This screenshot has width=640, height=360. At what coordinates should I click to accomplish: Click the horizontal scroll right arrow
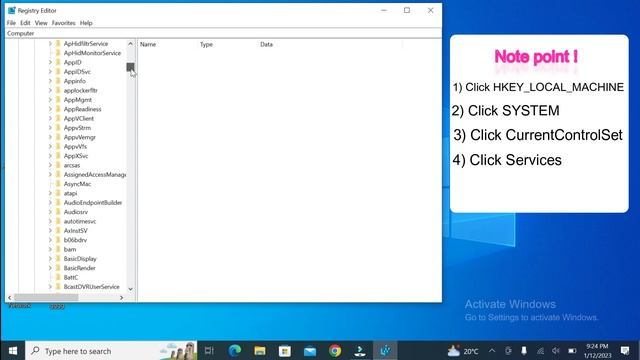pos(121,298)
